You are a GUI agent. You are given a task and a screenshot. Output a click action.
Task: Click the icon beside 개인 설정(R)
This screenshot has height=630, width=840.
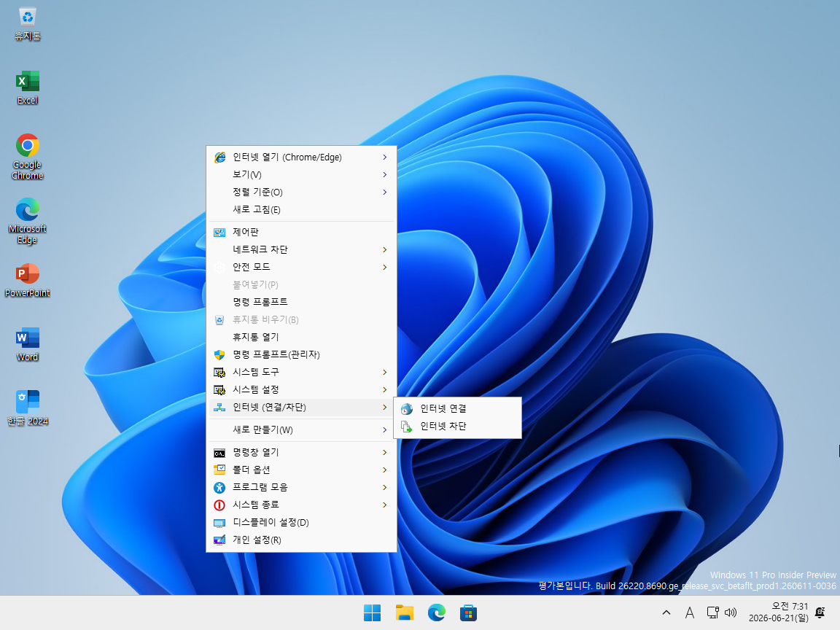(219, 540)
